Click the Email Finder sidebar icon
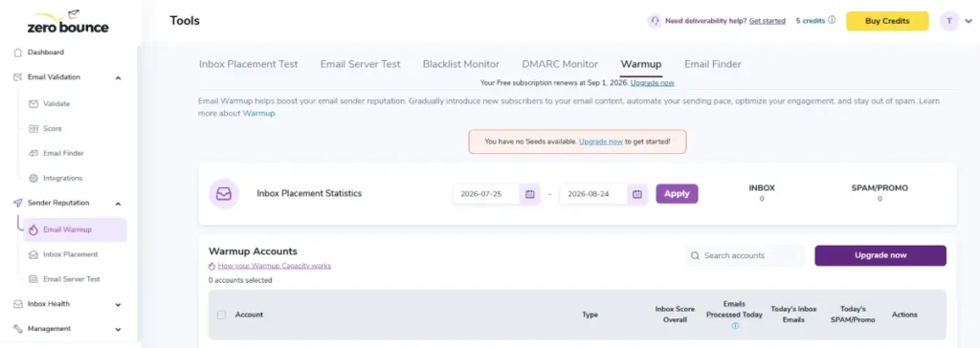This screenshot has width=980, height=348. click(x=33, y=153)
